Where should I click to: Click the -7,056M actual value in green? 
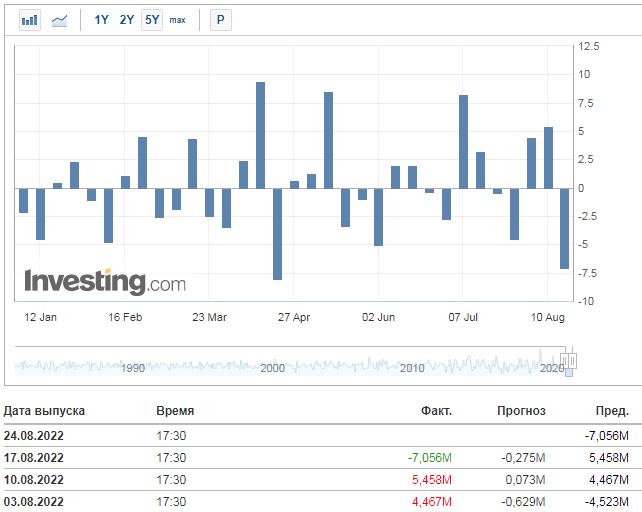[430, 458]
